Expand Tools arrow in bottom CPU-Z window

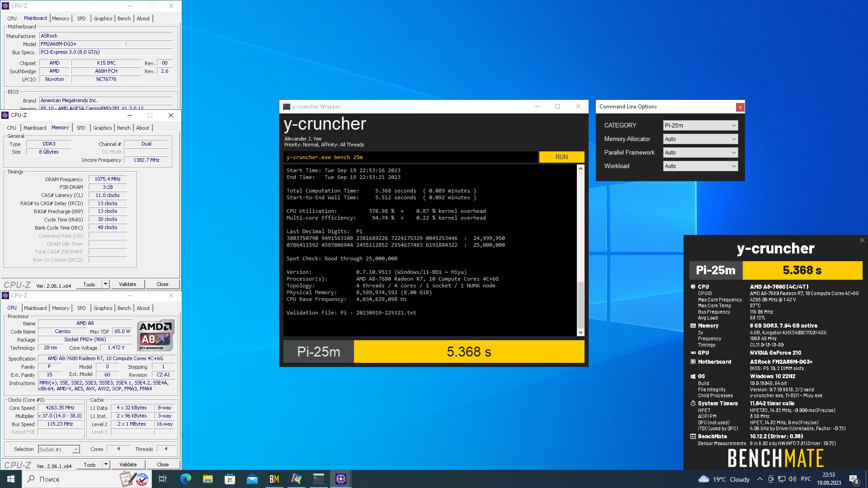[106, 465]
